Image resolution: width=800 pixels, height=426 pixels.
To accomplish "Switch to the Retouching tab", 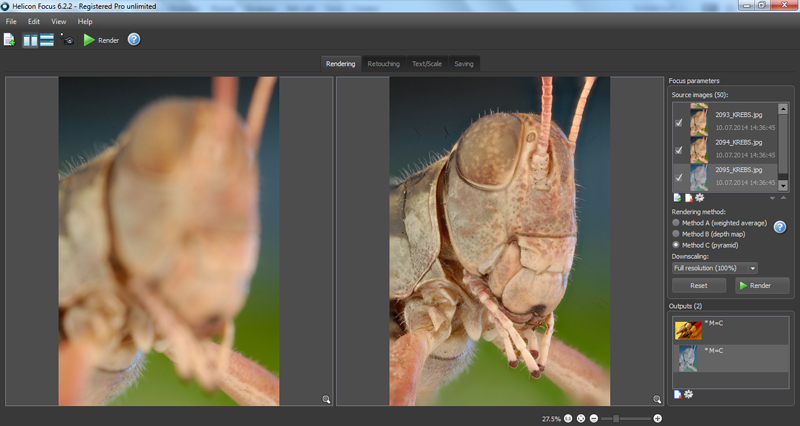I will (384, 64).
